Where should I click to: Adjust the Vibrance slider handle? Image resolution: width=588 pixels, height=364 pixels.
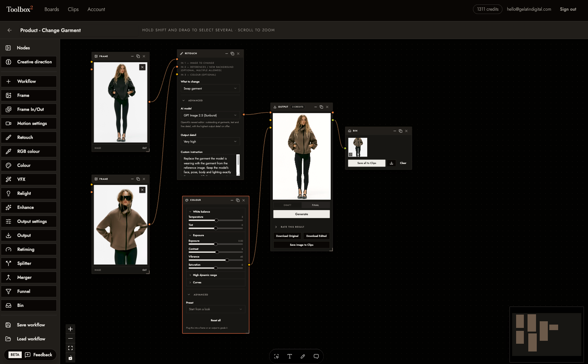pos(227,260)
